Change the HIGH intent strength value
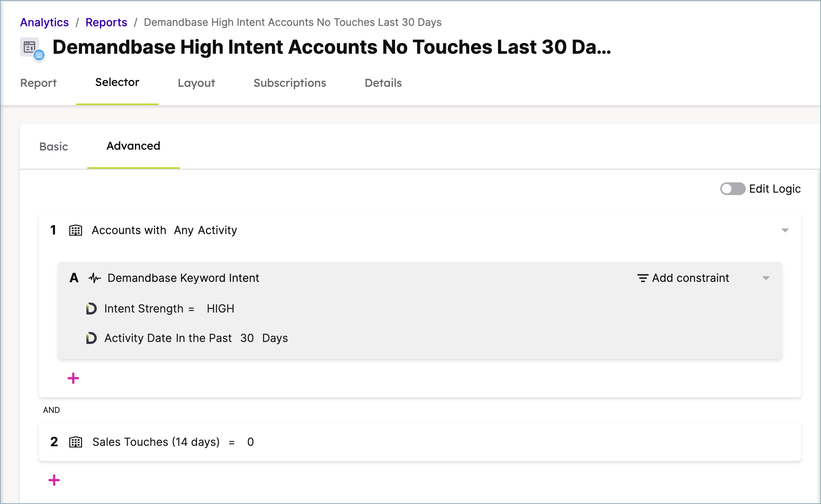Screen dimensions: 821x504 [221, 309]
